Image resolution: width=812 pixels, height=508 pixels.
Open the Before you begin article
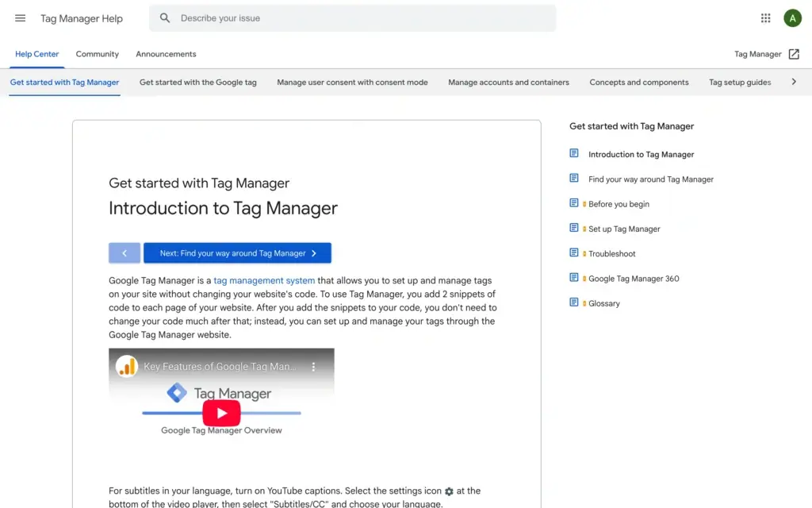tap(619, 204)
